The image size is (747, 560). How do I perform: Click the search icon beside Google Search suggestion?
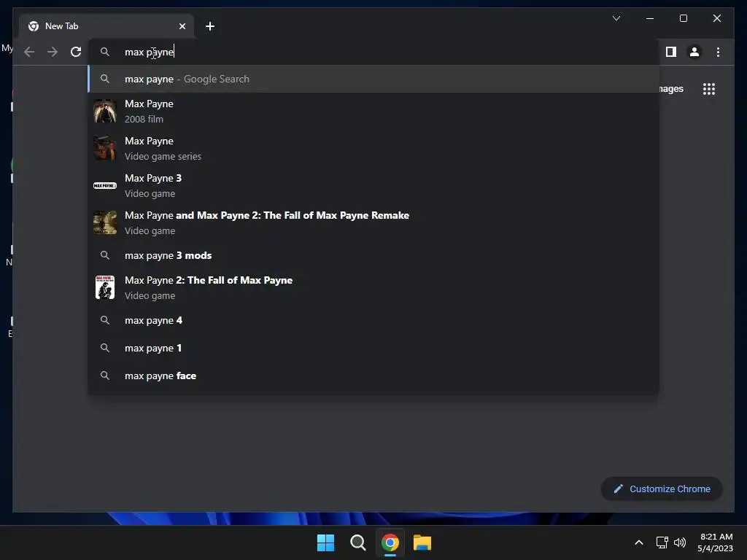click(x=105, y=79)
